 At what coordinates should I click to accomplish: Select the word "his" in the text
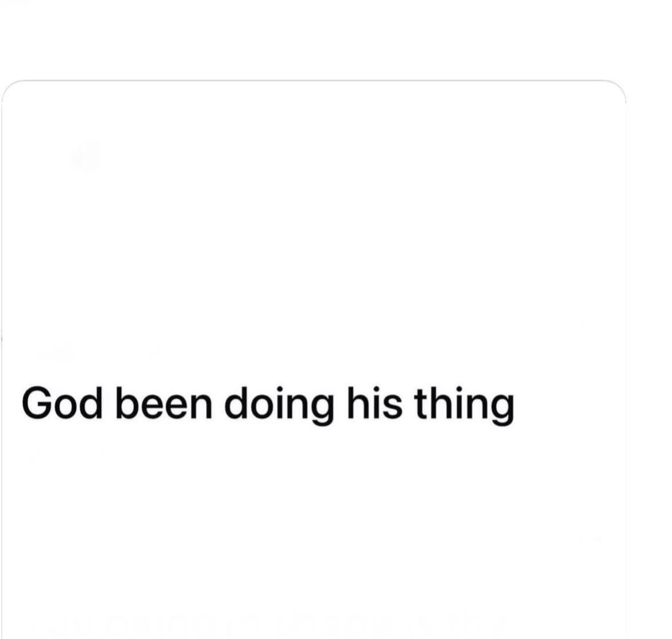(374, 403)
